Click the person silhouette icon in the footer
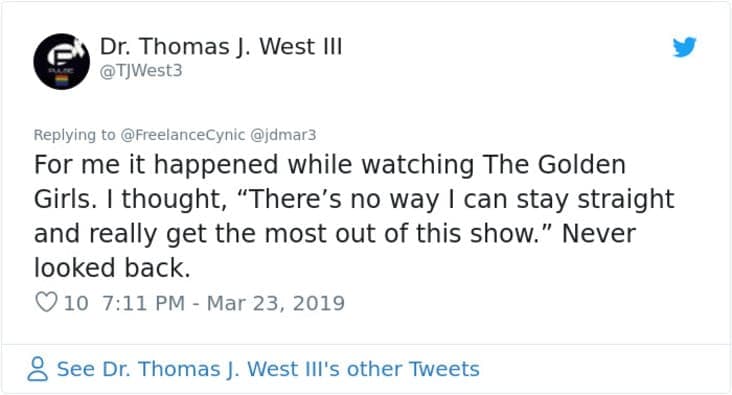Viewport: 732px width, 395px height. pos(37,369)
